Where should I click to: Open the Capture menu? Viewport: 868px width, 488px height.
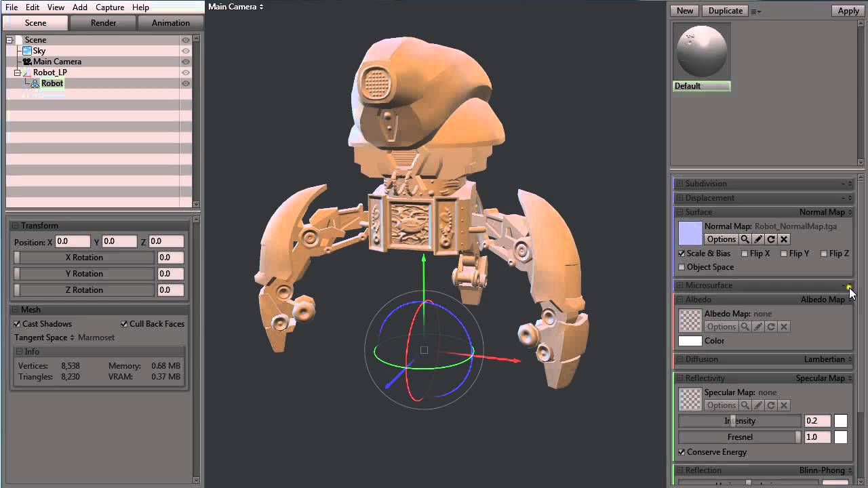[110, 7]
